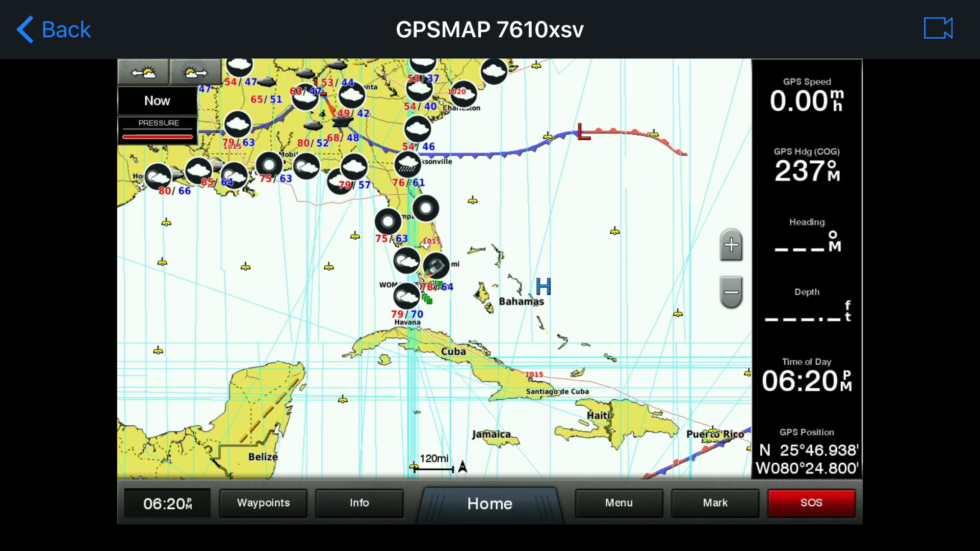Image resolution: width=980 pixels, height=551 pixels.
Task: Tap partly cloudy icon with 80/66
Action: point(158,176)
